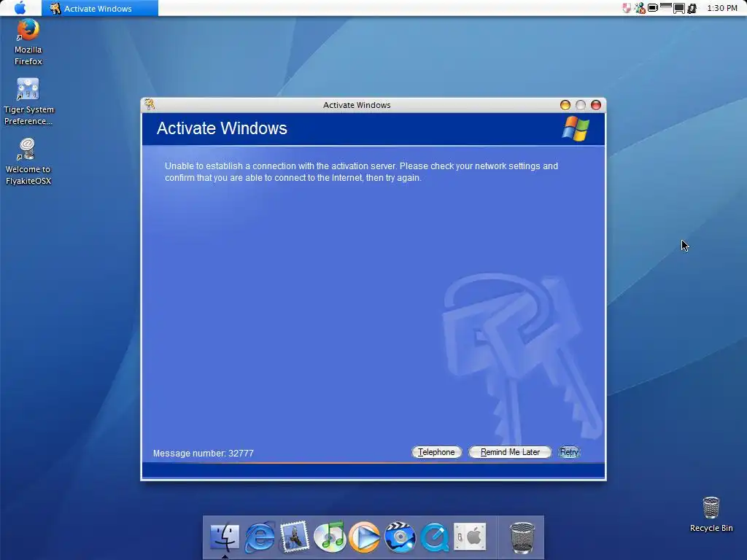Open the Apple menu logo
The image size is (747, 560).
pyautogui.click(x=20, y=8)
